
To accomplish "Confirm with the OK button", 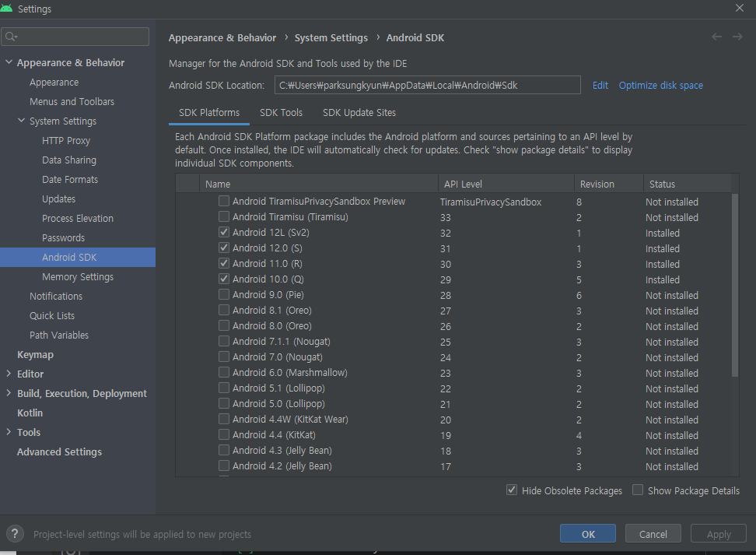I will tap(588, 534).
